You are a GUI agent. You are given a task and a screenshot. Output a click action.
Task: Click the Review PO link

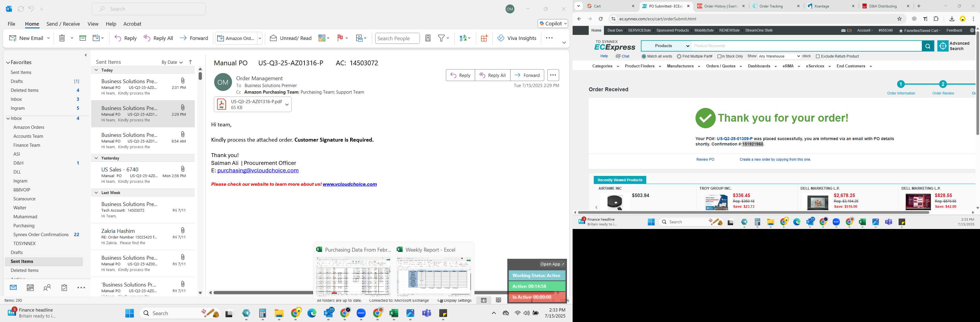[705, 160]
